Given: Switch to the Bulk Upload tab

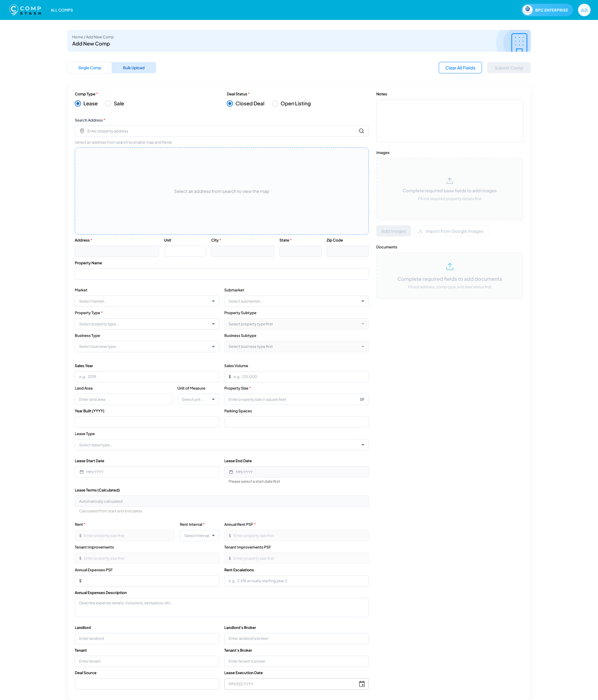Looking at the screenshot, I should pyautogui.click(x=134, y=68).
